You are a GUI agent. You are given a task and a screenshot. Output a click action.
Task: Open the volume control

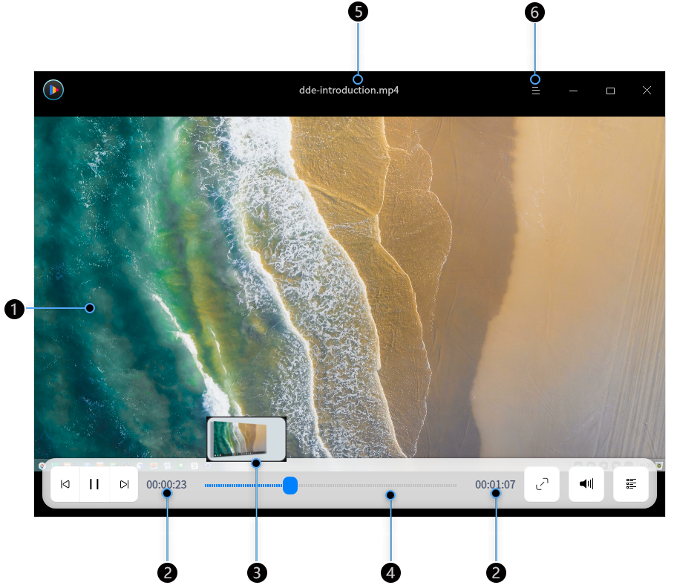[x=586, y=484]
